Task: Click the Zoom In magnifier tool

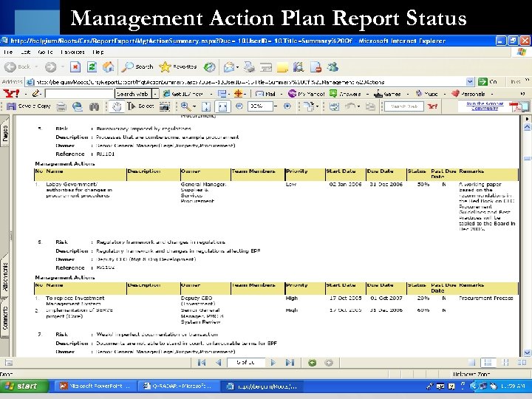Action: pyautogui.click(x=185, y=106)
